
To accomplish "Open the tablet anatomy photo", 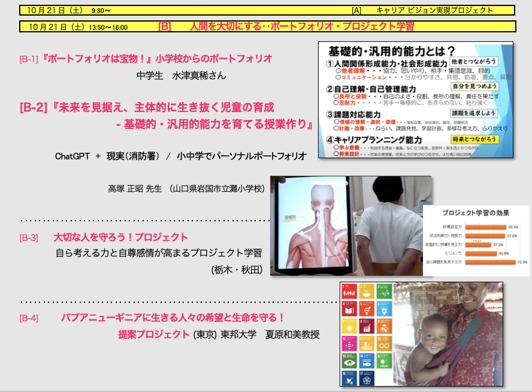I will 350,226.
